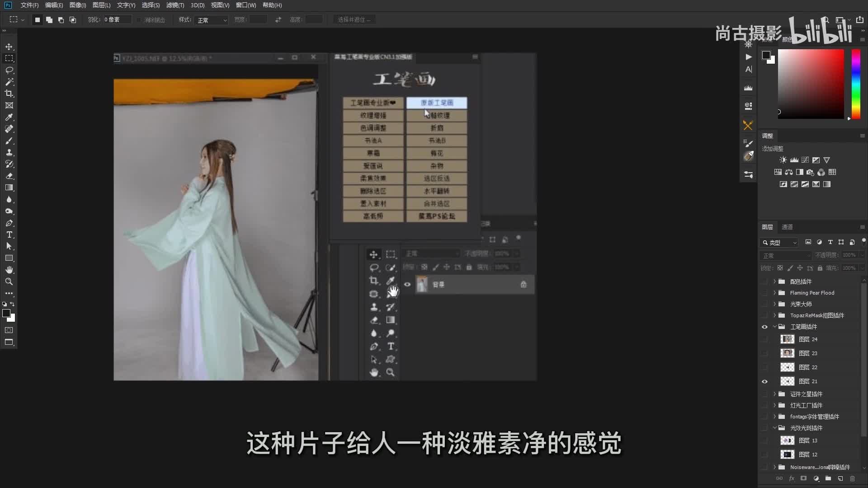Click inside the red color picker field

click(811, 84)
